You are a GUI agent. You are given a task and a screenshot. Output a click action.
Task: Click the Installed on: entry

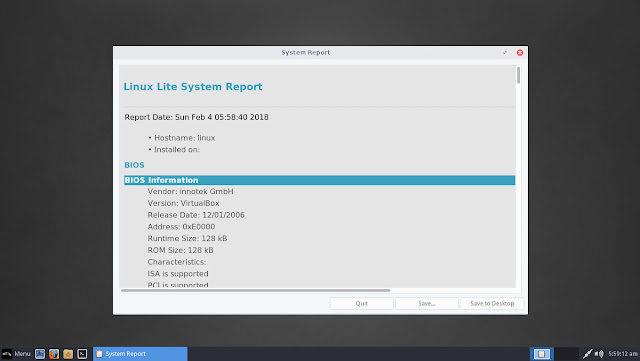(177, 150)
